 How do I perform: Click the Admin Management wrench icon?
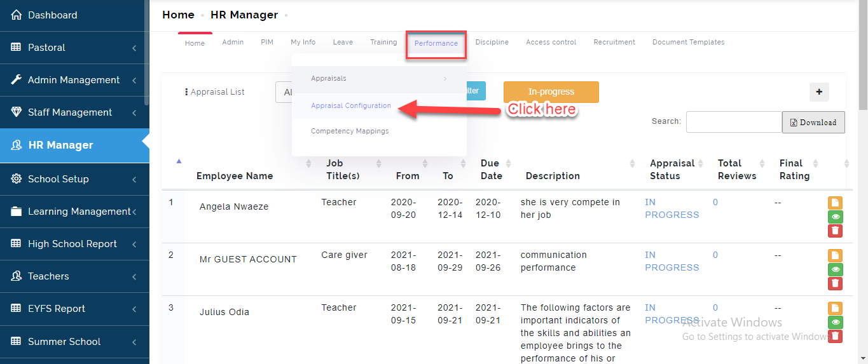[17, 80]
